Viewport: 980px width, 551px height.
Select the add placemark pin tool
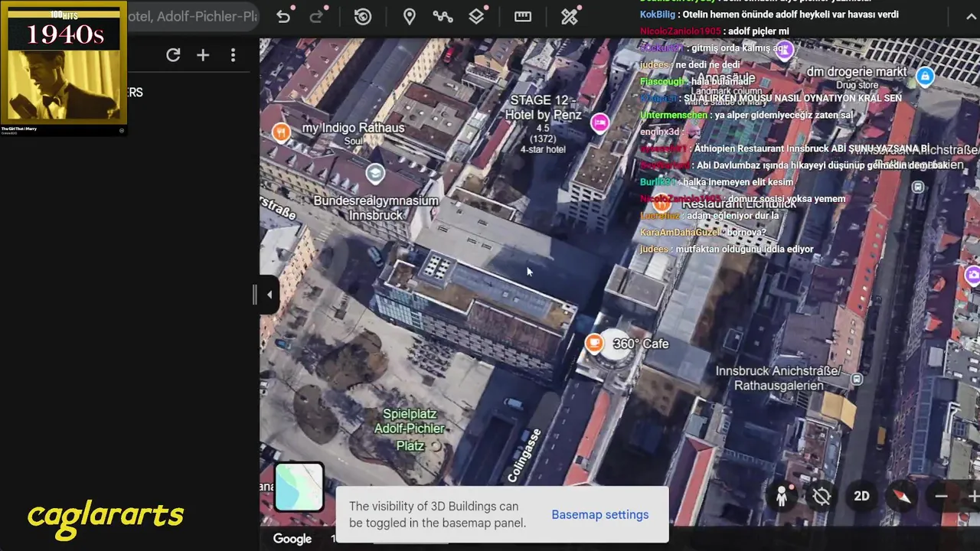tap(410, 17)
